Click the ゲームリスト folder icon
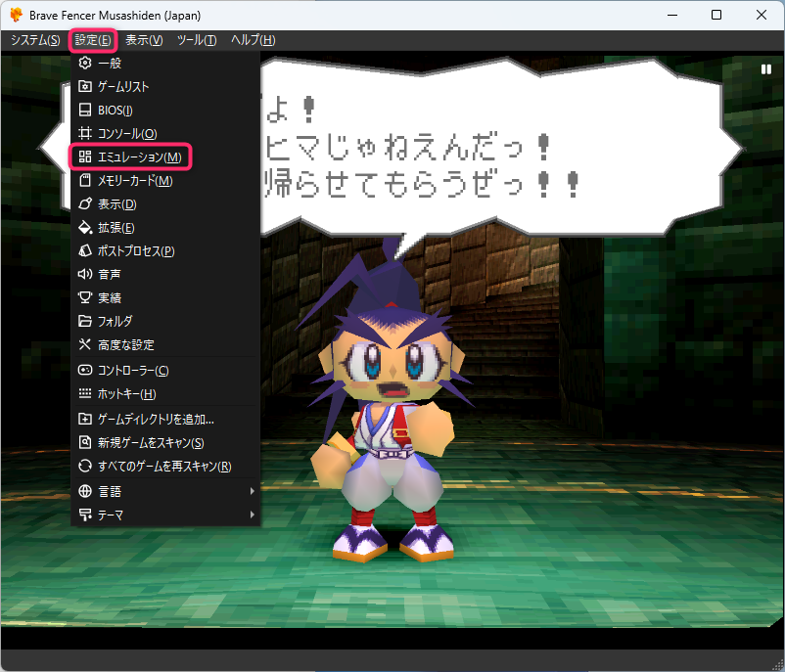 pos(85,86)
